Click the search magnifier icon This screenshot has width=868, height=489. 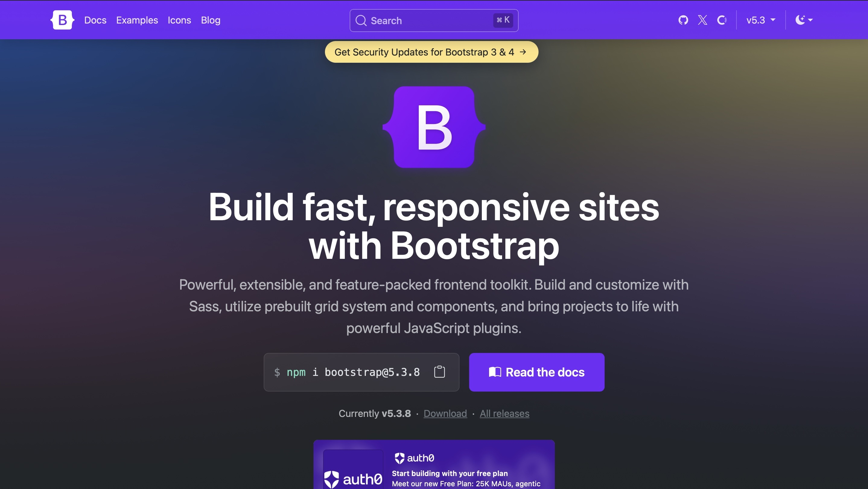[361, 21]
